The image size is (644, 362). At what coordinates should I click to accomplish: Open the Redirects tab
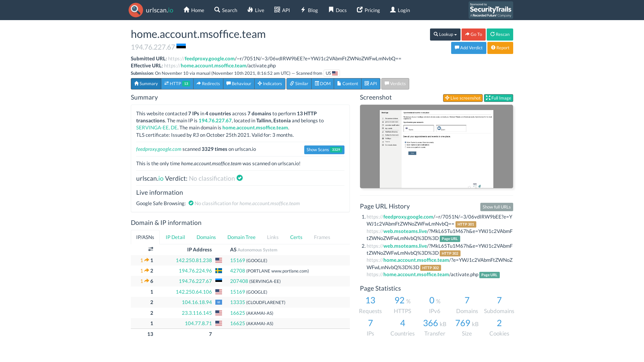click(208, 84)
